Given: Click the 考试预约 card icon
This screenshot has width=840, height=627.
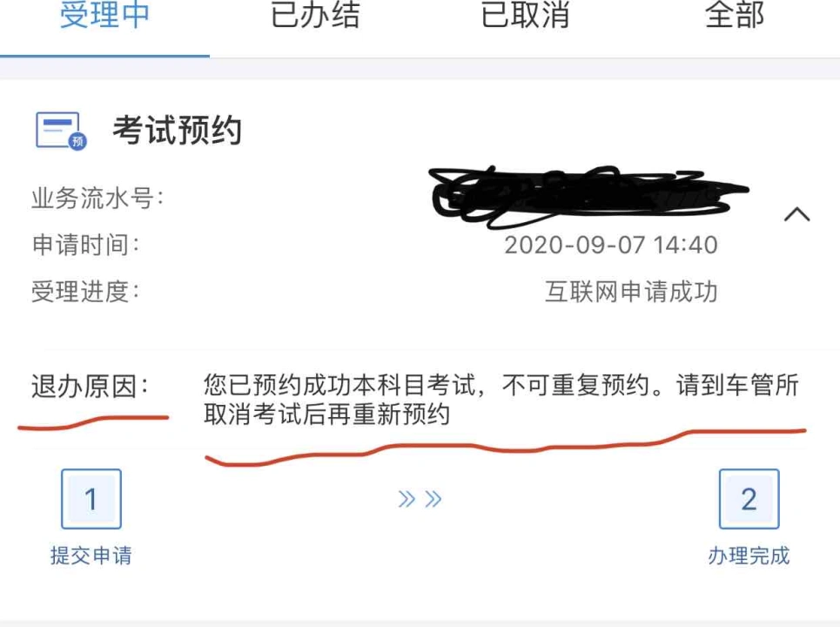Looking at the screenshot, I should 61,131.
